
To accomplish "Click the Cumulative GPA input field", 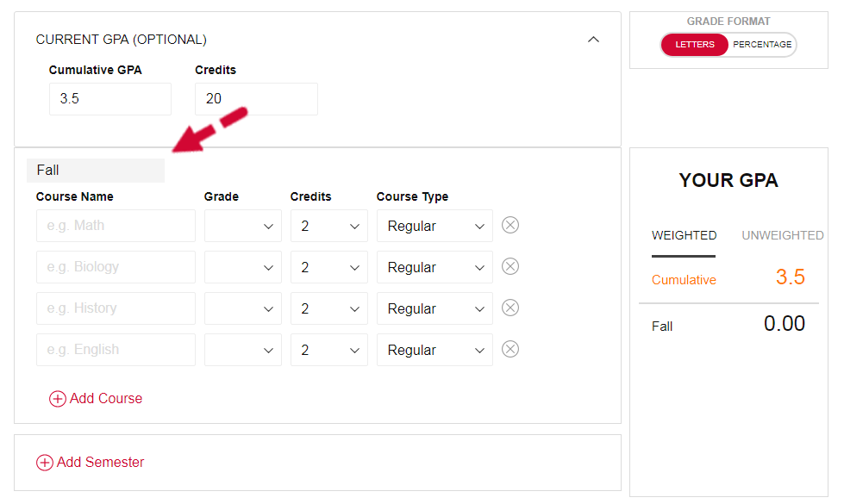I will pos(110,99).
